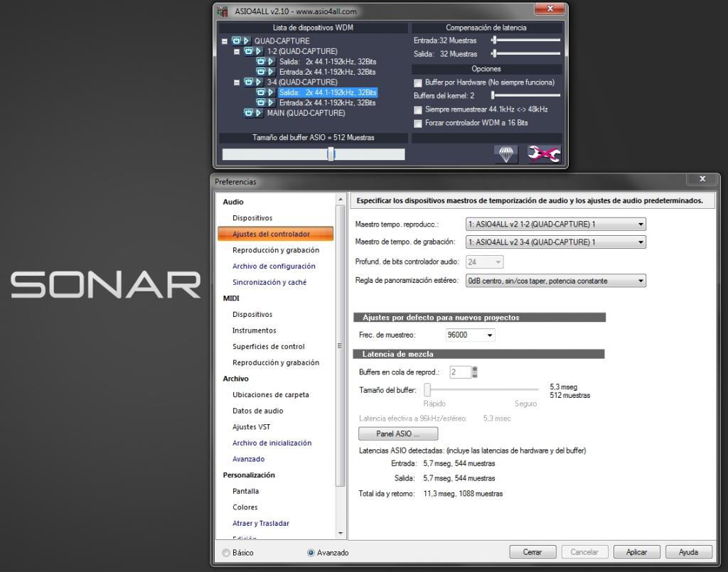
Task: Click the parachute load-defaults icon in ASIO4ALL
Action: coord(505,154)
